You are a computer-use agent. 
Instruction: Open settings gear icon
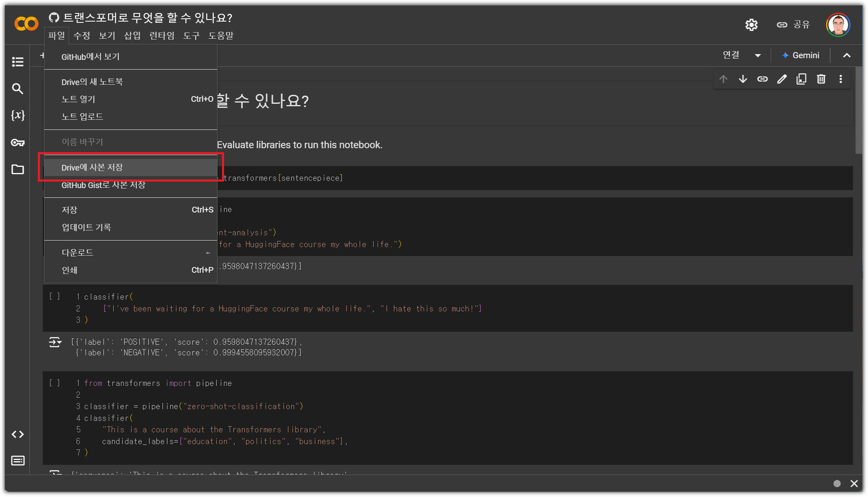pos(751,25)
